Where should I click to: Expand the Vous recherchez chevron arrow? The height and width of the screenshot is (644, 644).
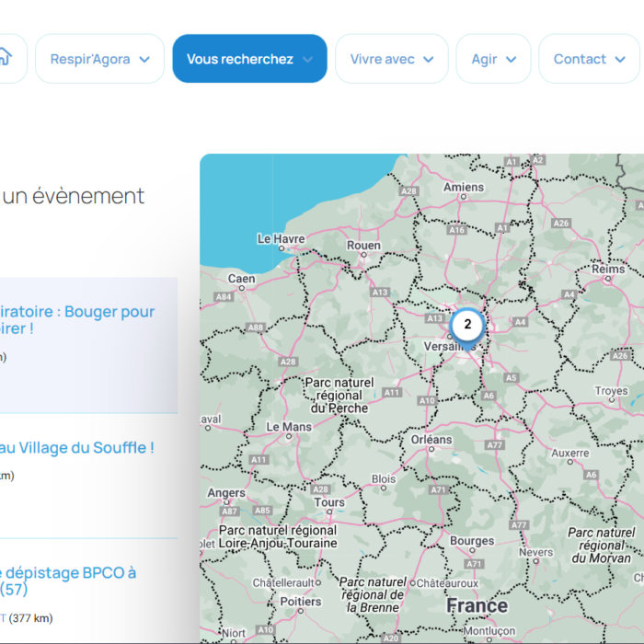click(308, 60)
